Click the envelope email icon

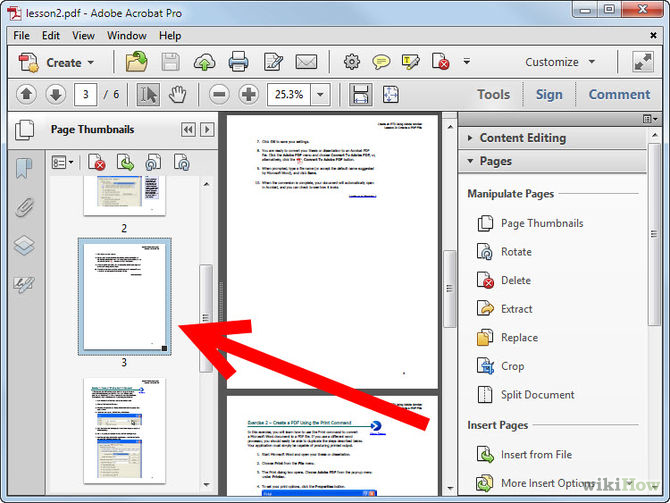click(x=306, y=62)
